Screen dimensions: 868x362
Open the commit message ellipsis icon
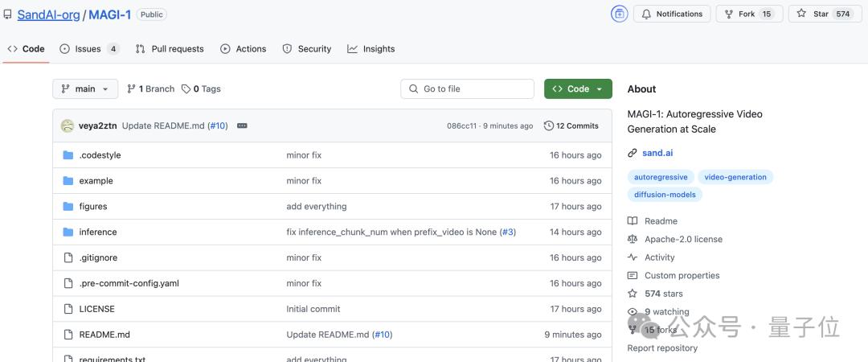click(242, 125)
